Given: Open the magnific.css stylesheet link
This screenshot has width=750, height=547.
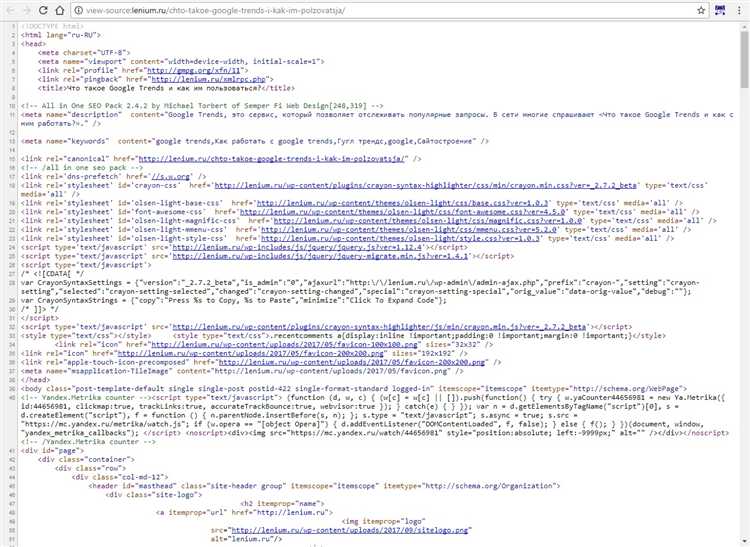Looking at the screenshot, I should [428, 221].
